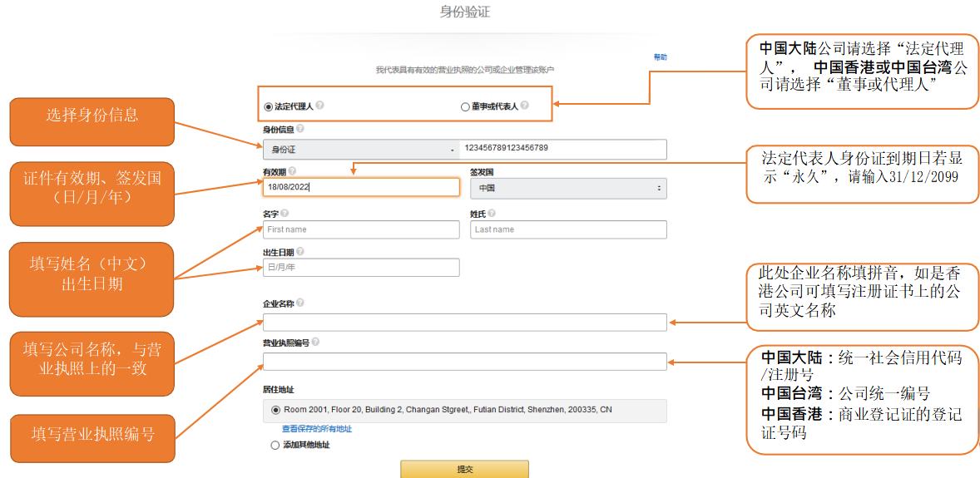The height and width of the screenshot is (478, 980).
Task: Click the 帮助 help link
Action: pyautogui.click(x=660, y=57)
